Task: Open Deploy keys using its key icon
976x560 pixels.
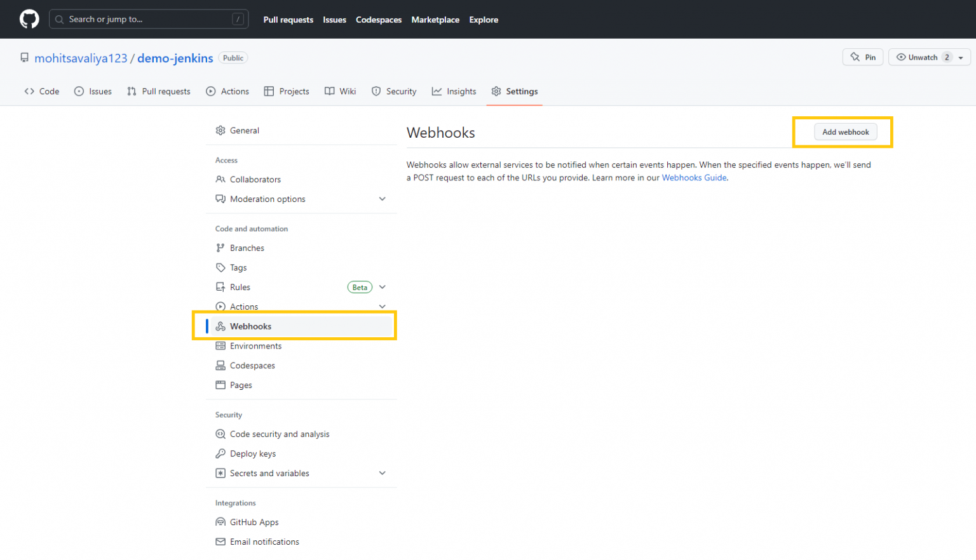Action: coord(220,453)
